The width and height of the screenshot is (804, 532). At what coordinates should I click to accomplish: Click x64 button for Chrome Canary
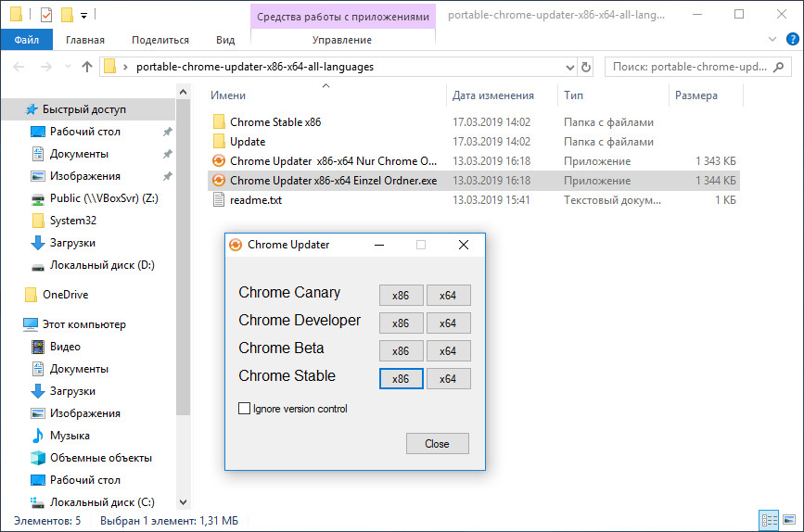[448, 296]
